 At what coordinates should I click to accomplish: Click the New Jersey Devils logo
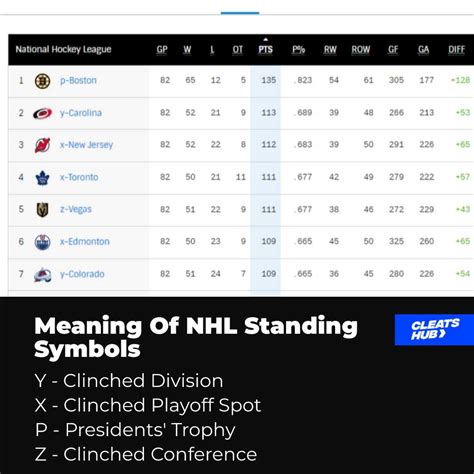click(x=42, y=145)
